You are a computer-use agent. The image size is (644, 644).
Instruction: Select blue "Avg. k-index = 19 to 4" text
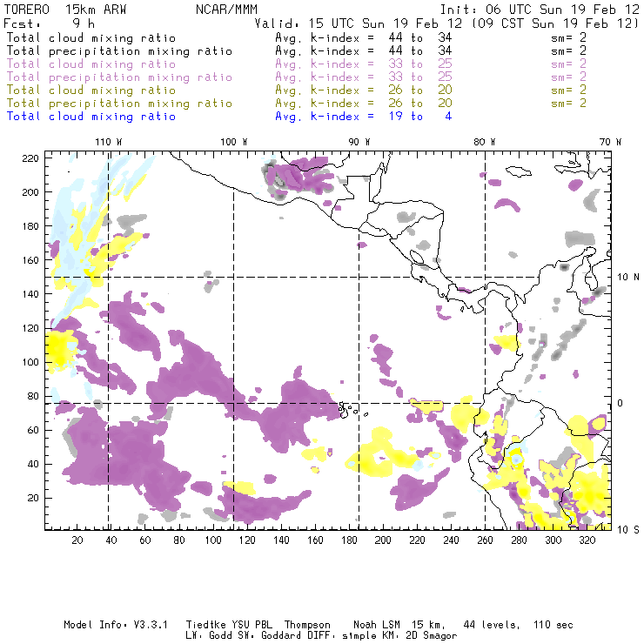[x=364, y=117]
